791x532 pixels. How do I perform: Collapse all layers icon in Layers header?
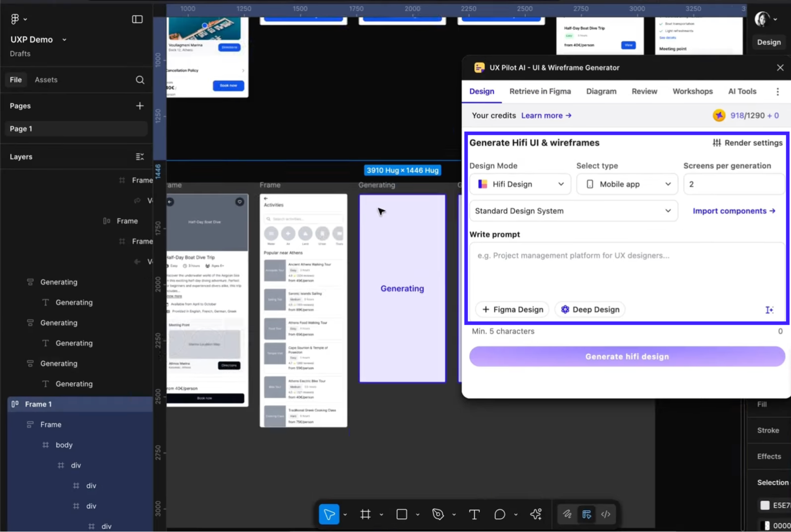coord(140,157)
